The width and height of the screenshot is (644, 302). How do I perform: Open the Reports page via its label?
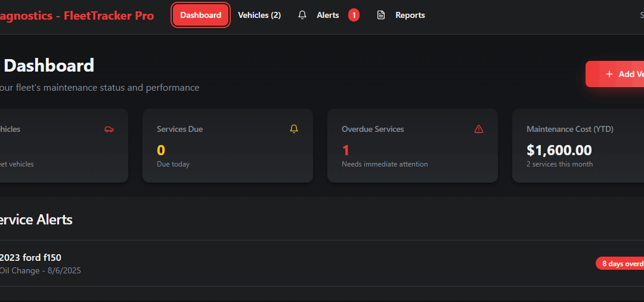(410, 16)
